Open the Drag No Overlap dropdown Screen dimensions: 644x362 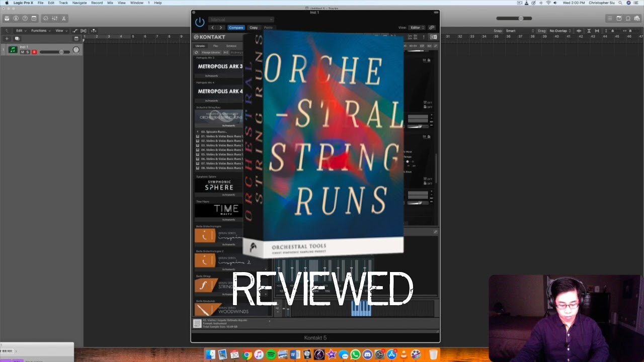pos(559,31)
